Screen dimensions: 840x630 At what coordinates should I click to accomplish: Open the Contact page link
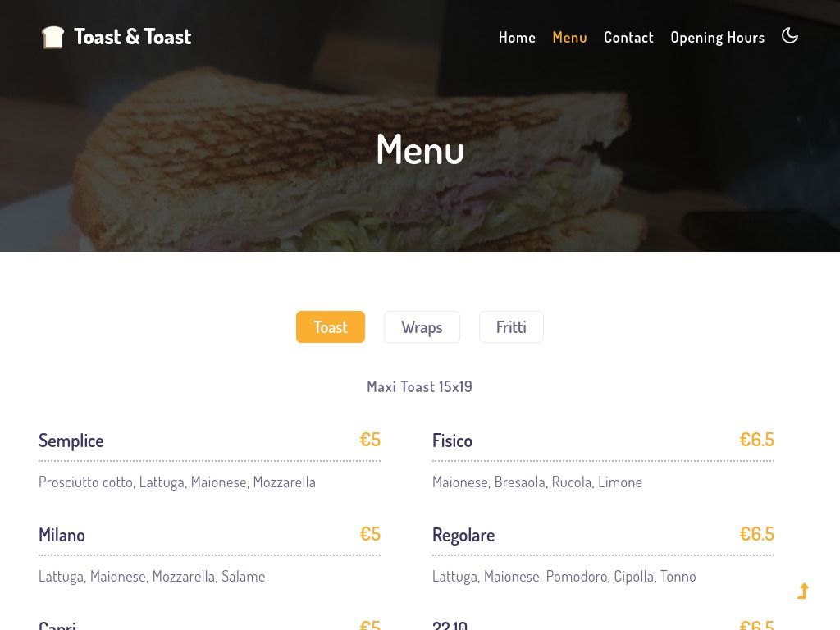click(x=628, y=37)
